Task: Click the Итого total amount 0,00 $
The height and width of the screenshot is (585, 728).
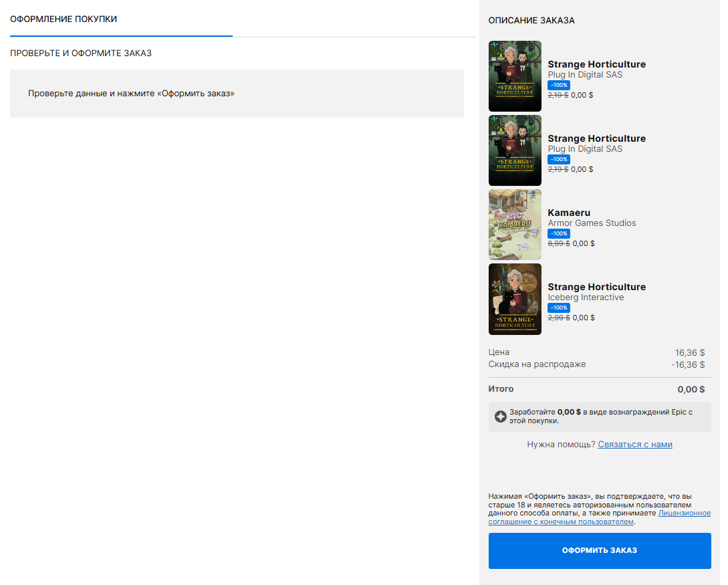Action: click(691, 389)
